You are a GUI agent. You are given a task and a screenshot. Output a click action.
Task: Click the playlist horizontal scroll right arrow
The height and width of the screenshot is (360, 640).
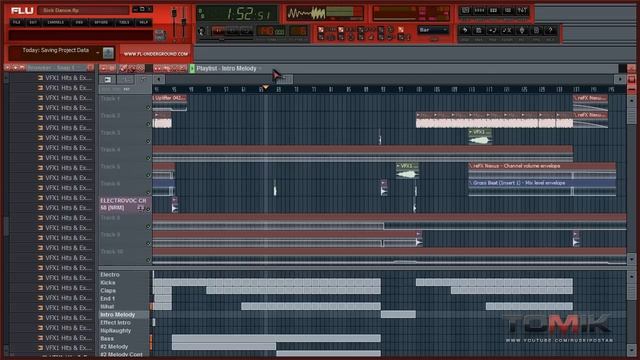coord(620,79)
